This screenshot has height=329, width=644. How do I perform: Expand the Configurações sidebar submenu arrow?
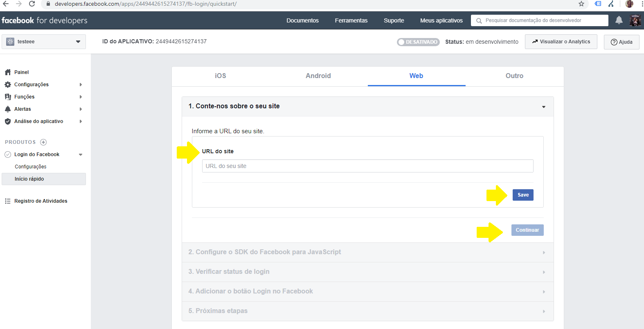tap(81, 85)
